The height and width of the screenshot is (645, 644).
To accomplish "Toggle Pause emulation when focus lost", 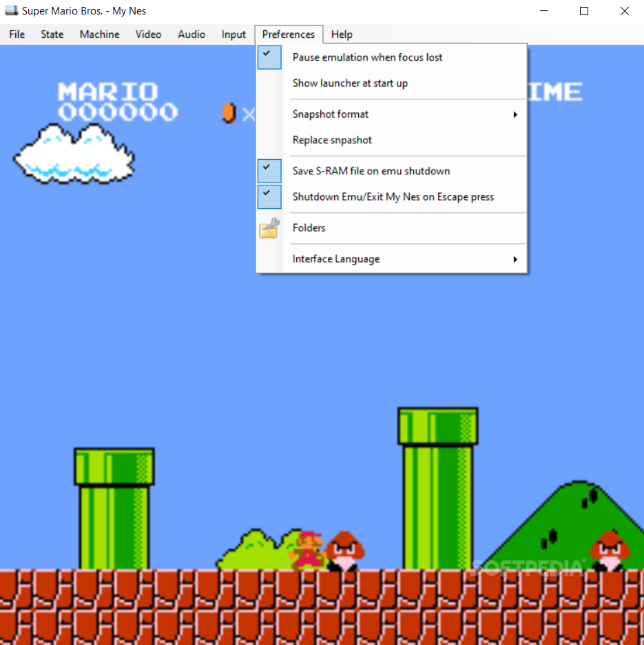I will 391,57.
